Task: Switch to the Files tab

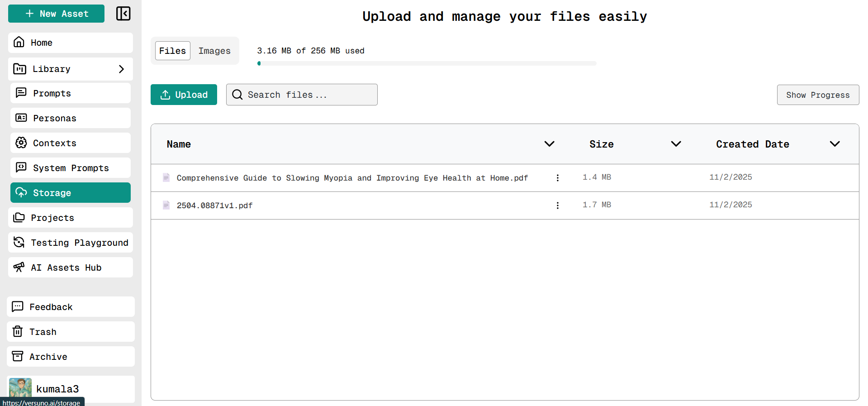Action: [x=173, y=51]
